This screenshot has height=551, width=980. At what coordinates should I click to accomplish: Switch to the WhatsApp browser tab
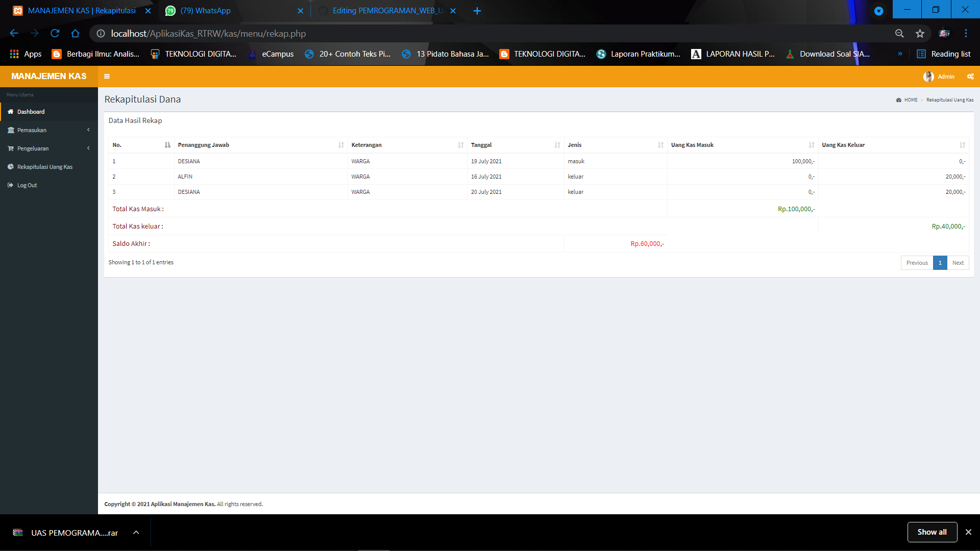coord(204,10)
